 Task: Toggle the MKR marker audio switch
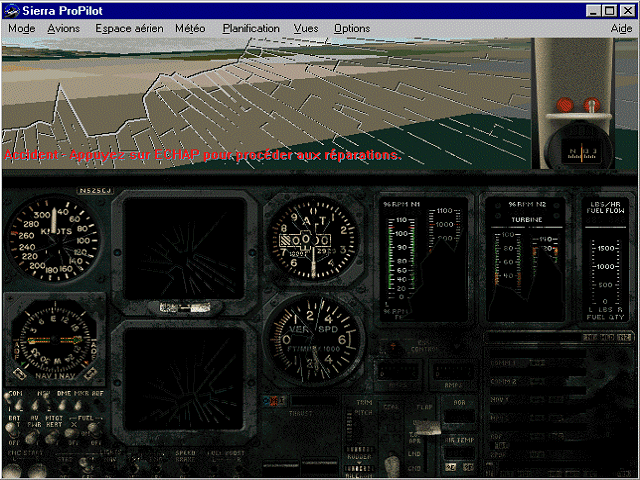click(x=80, y=404)
